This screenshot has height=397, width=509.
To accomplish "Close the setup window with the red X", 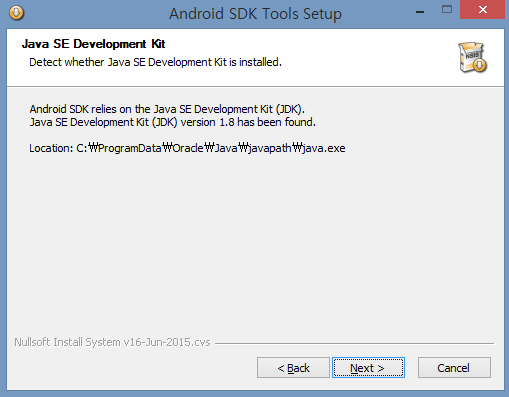I will [x=482, y=10].
